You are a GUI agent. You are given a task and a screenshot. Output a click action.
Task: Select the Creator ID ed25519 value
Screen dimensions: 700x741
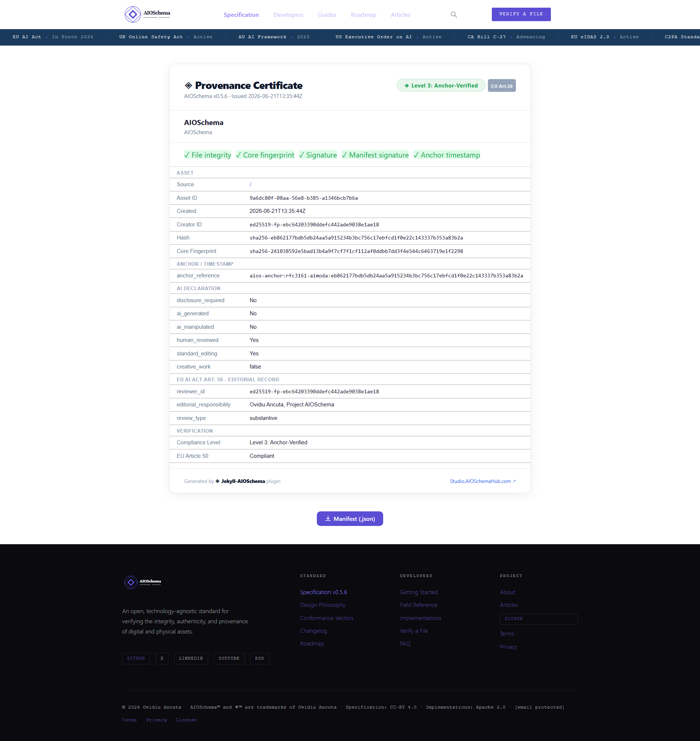pos(314,225)
